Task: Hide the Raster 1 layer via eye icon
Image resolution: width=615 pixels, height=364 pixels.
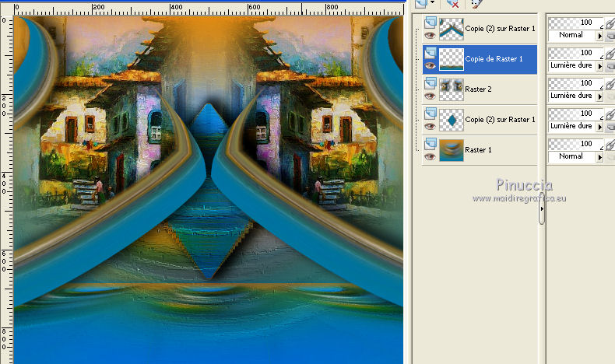Action: [430, 157]
